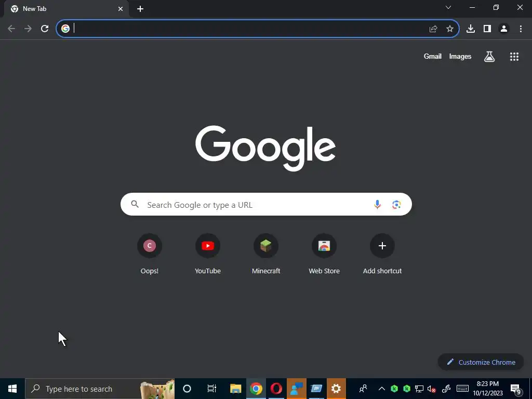Open Task View on the taskbar
This screenshot has width=532, height=399.
[x=212, y=389]
